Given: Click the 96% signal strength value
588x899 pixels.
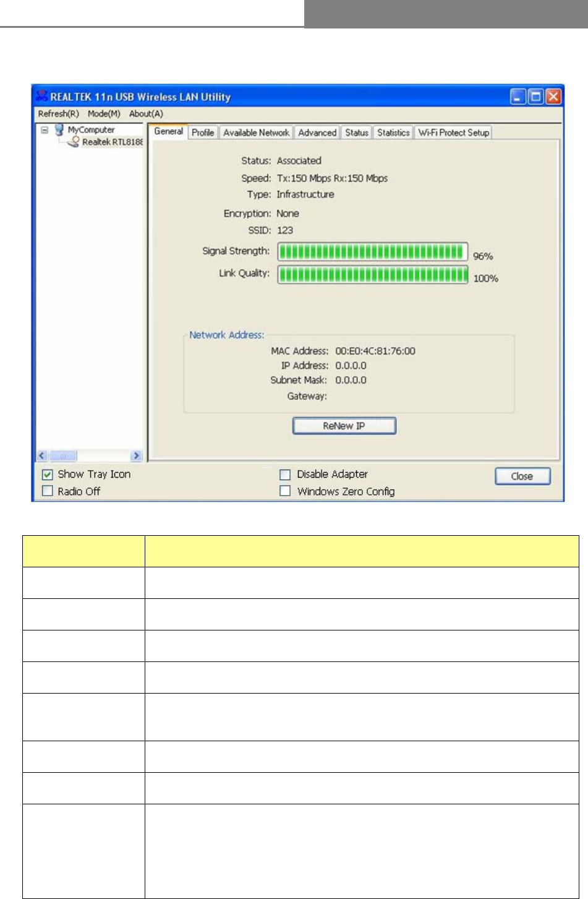Looking at the screenshot, I should coord(483,256).
